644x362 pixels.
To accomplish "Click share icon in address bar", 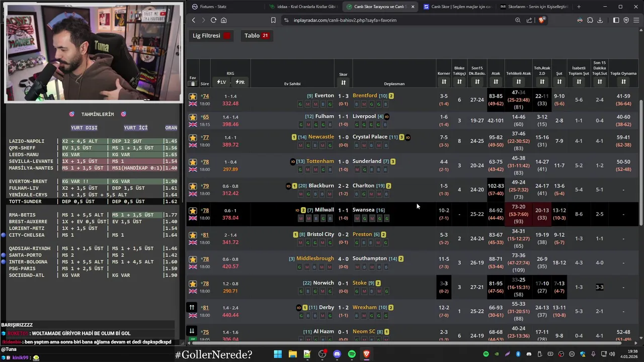I will pyautogui.click(x=529, y=20).
